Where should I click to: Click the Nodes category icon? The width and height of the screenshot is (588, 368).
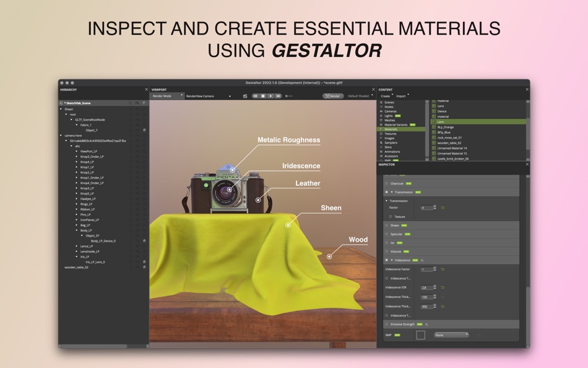pyautogui.click(x=381, y=107)
